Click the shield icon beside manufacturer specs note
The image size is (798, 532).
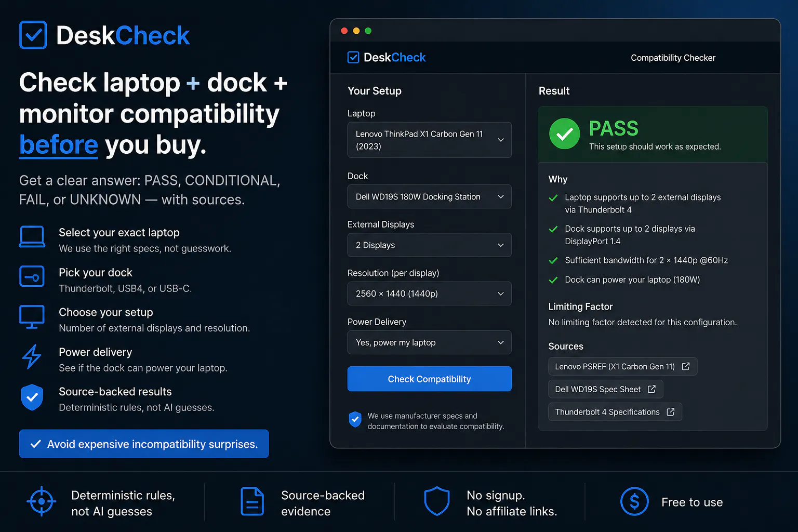355,419
